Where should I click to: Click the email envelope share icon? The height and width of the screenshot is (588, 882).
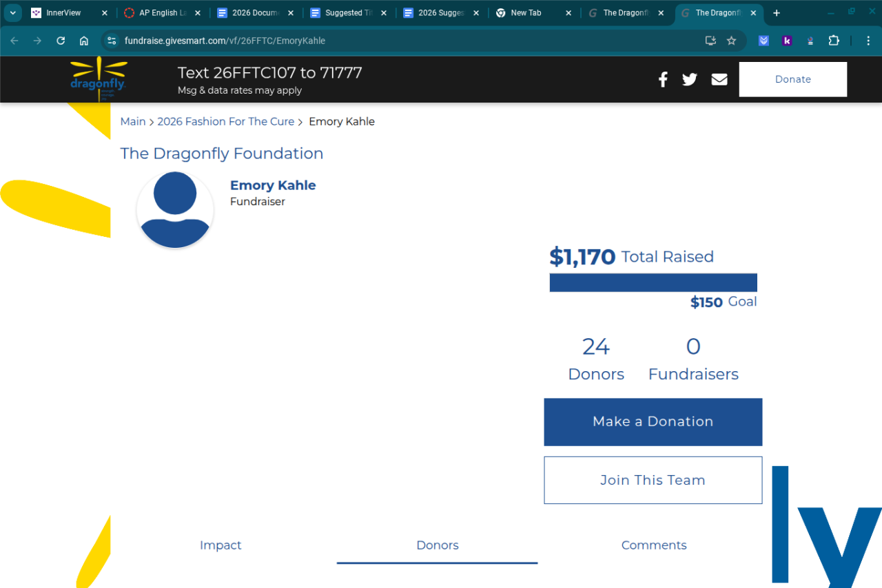tap(719, 79)
